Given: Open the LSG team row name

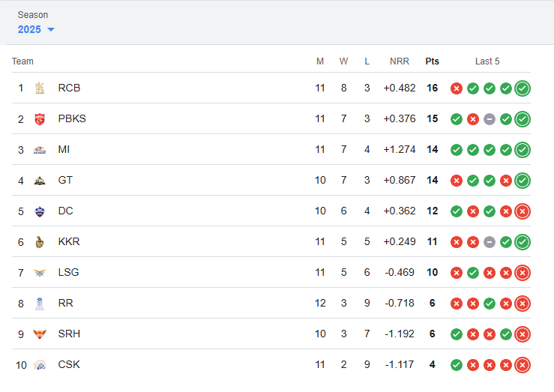Looking at the screenshot, I should coord(68,272).
